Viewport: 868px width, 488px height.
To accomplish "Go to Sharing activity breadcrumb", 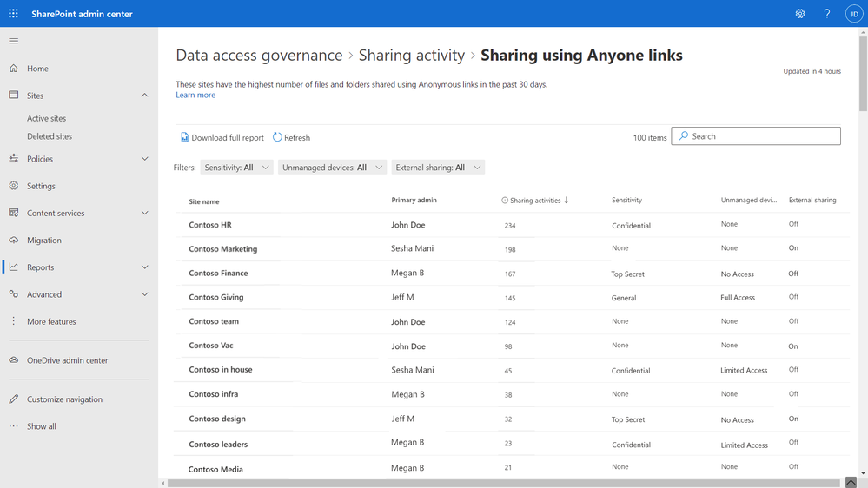I will (412, 56).
